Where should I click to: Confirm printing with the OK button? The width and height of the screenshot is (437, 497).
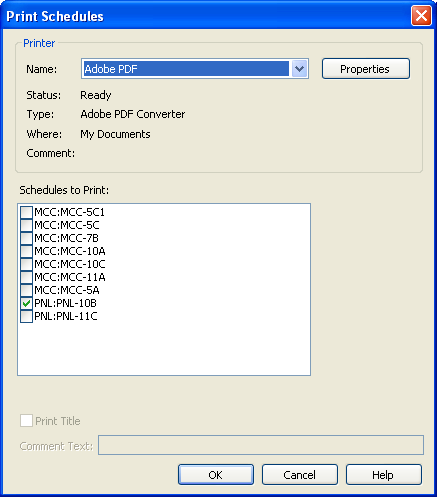tap(216, 475)
